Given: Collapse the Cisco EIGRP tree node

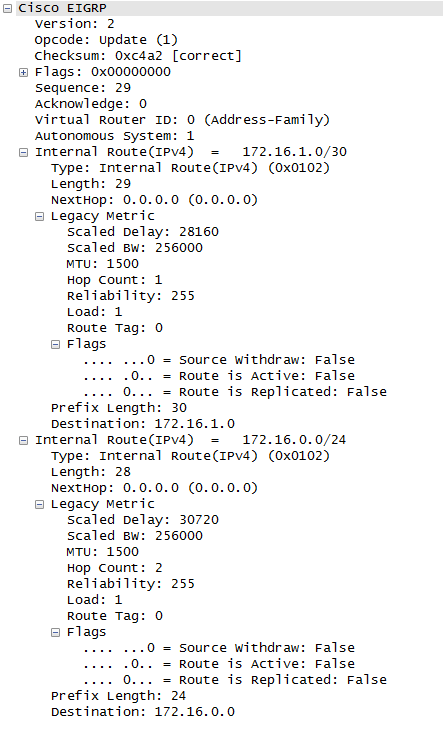Looking at the screenshot, I should coord(7,8).
